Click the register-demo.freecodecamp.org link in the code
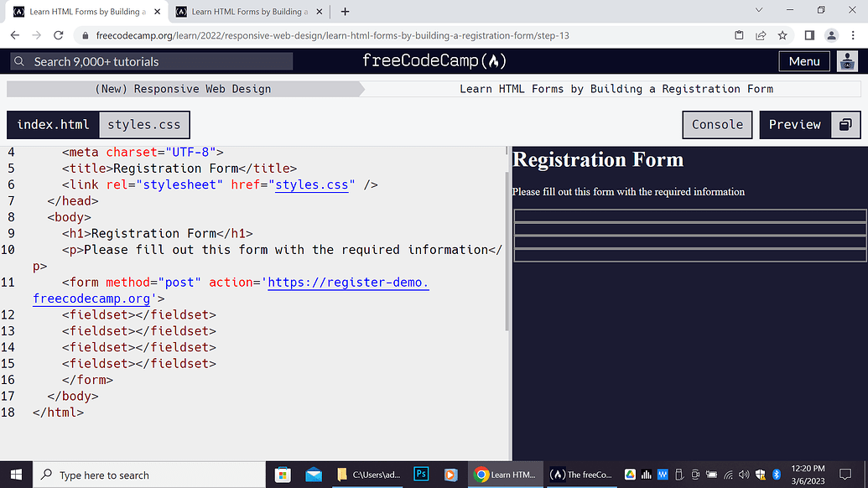Screen dimensions: 868x488 [347, 283]
